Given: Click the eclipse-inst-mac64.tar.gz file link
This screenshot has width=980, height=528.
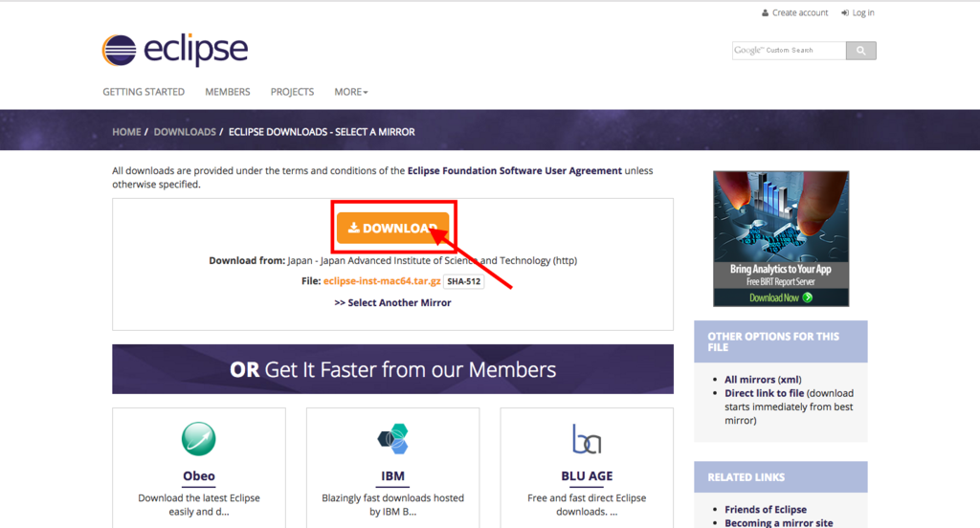Looking at the screenshot, I should [382, 281].
